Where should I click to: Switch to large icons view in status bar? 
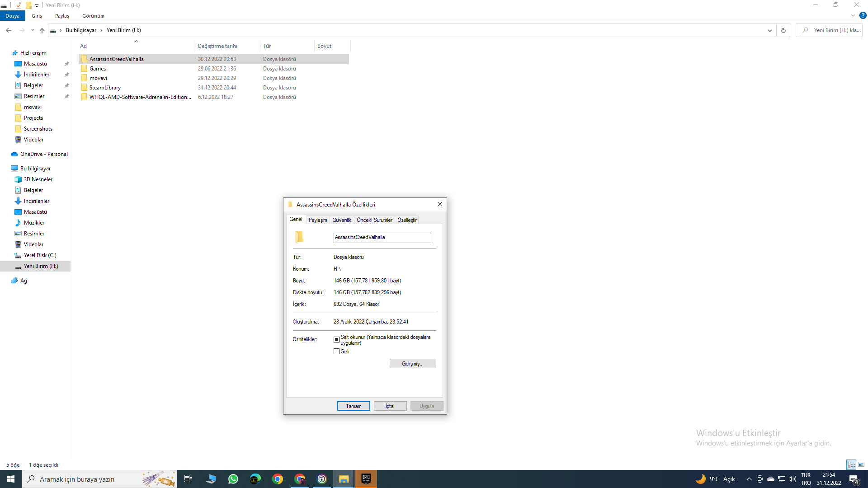[861, 465]
